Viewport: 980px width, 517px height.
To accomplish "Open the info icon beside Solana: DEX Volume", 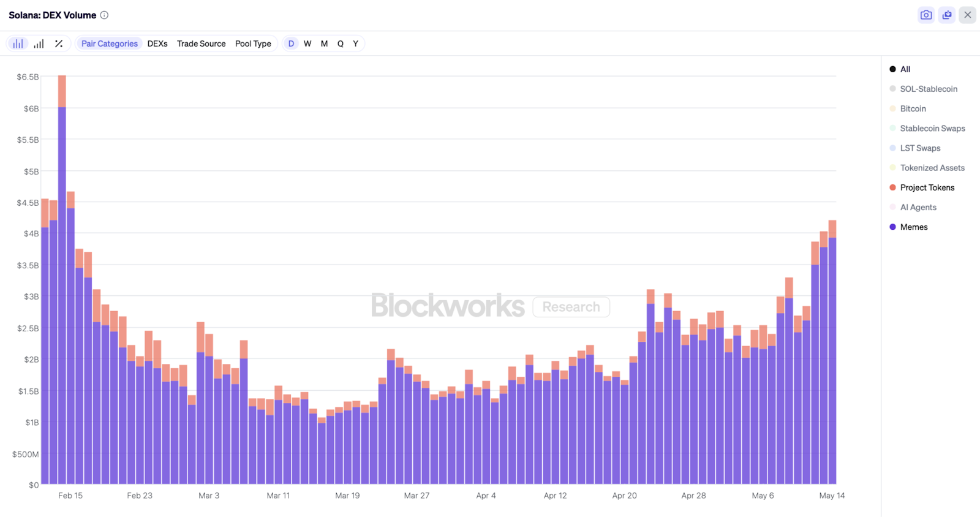I will 104,15.
